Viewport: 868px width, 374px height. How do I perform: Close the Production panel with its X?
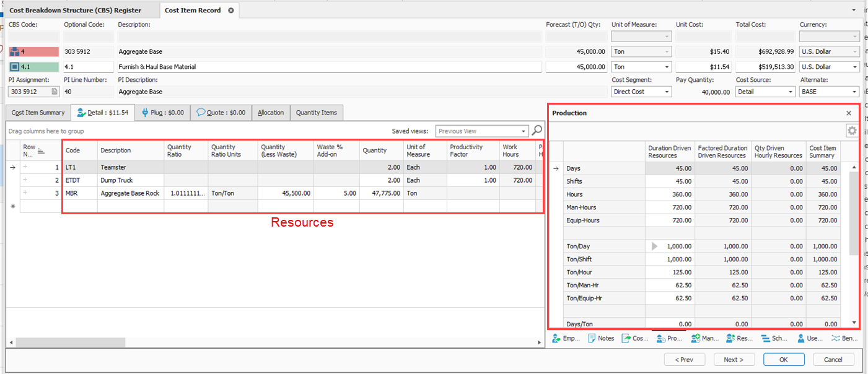click(x=849, y=113)
